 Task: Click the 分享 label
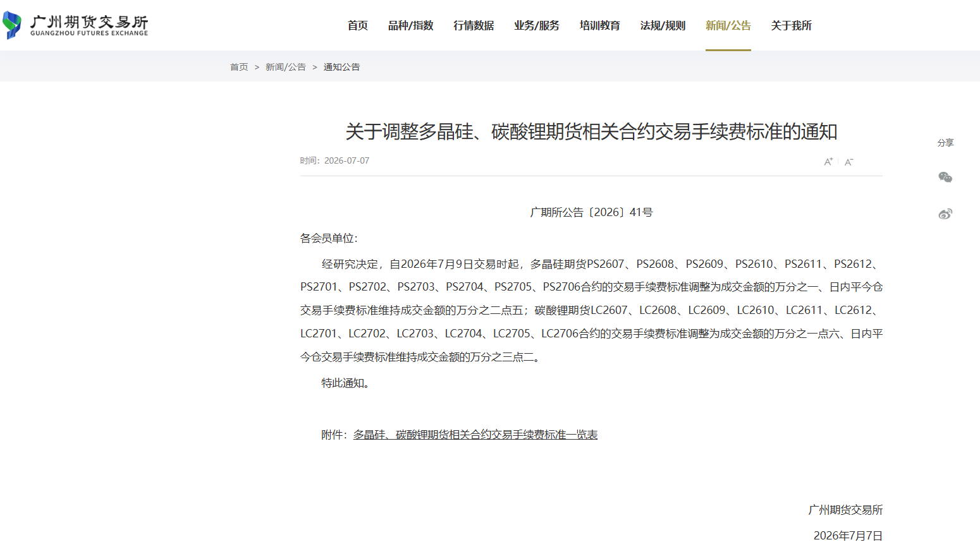945,143
